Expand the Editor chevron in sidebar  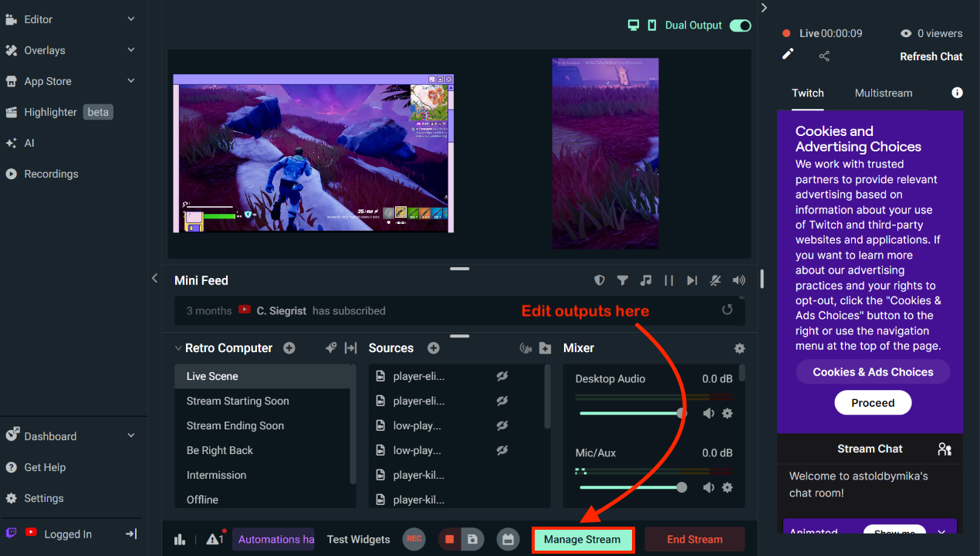131,19
